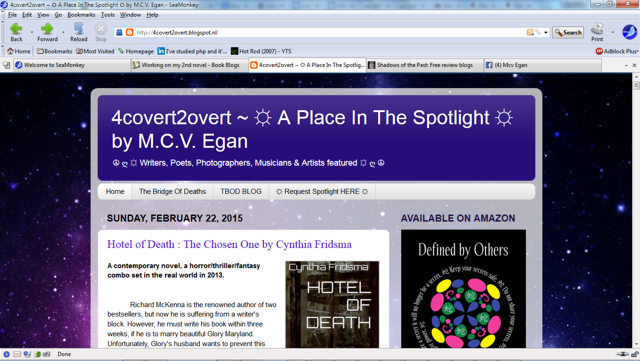
Task: Open the Homepage bookmark
Action: (136, 51)
